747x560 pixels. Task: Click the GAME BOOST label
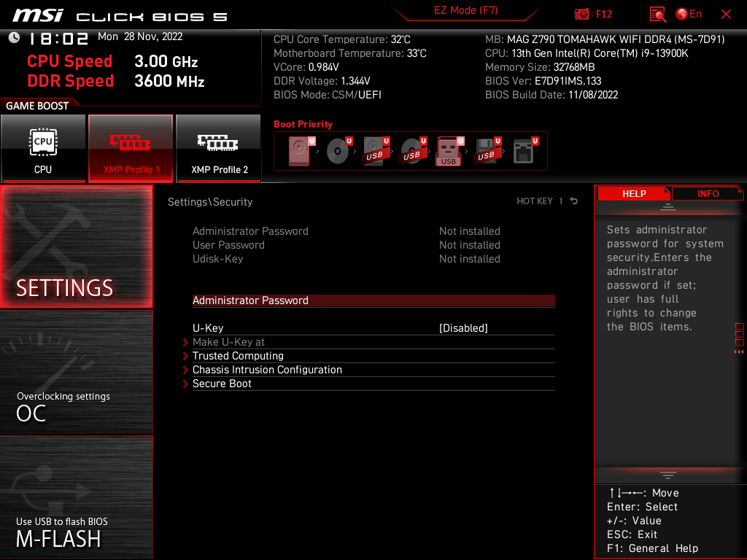(x=37, y=106)
